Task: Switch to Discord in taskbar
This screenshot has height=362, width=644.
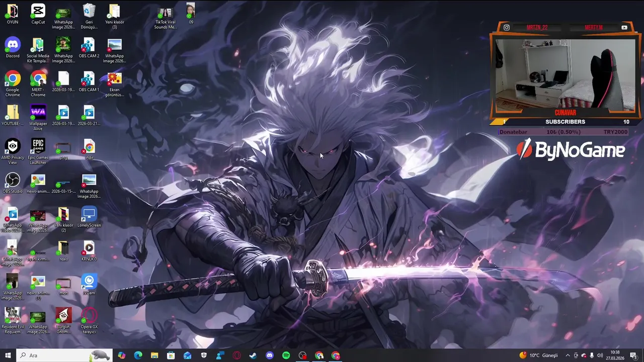Action: [x=270, y=355]
